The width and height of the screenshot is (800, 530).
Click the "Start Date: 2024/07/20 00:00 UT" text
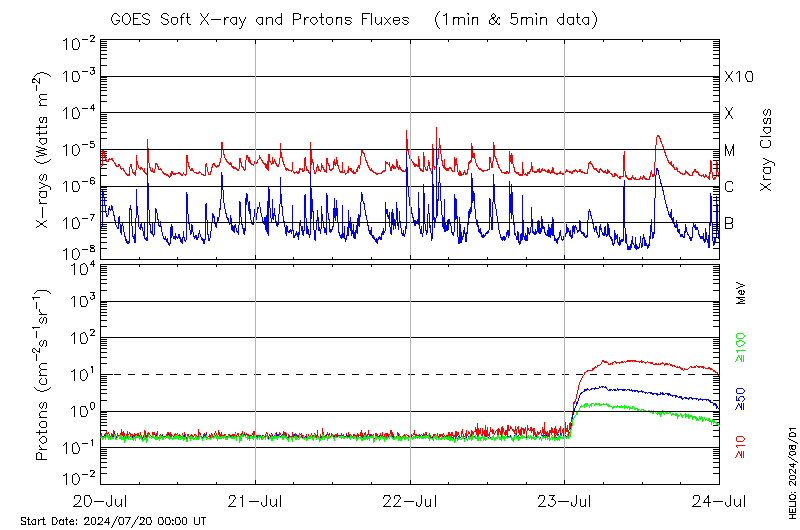pos(112,521)
